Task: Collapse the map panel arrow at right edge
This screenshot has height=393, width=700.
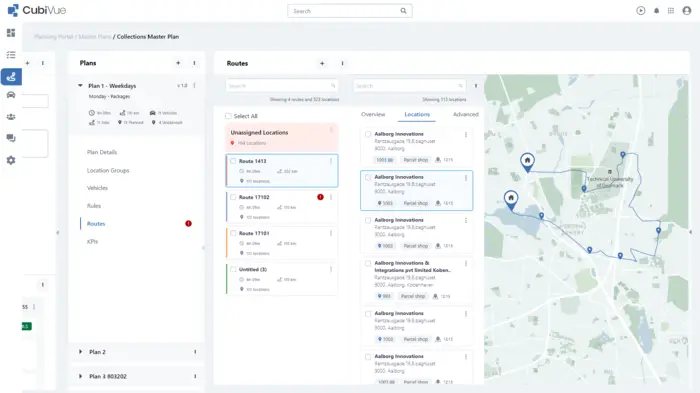Action: (x=690, y=232)
